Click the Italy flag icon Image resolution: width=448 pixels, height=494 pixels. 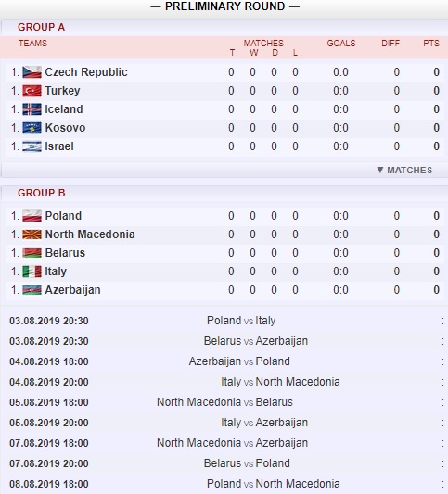(32, 272)
